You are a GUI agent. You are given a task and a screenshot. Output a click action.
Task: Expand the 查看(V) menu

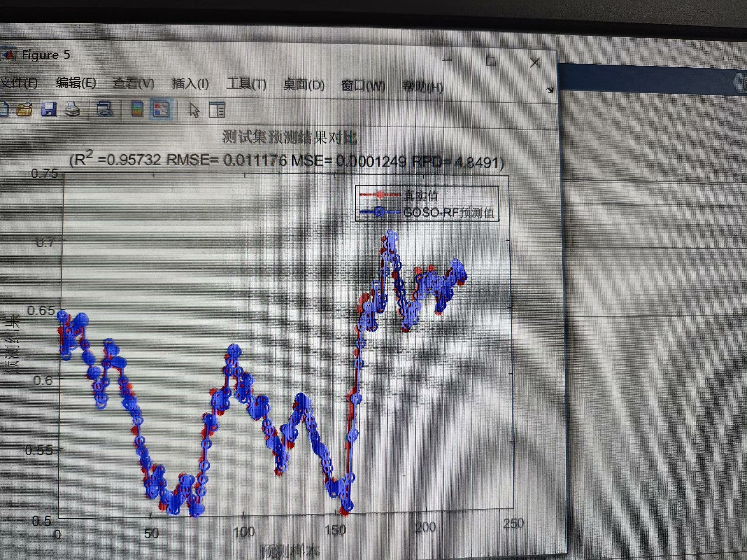coord(133,83)
